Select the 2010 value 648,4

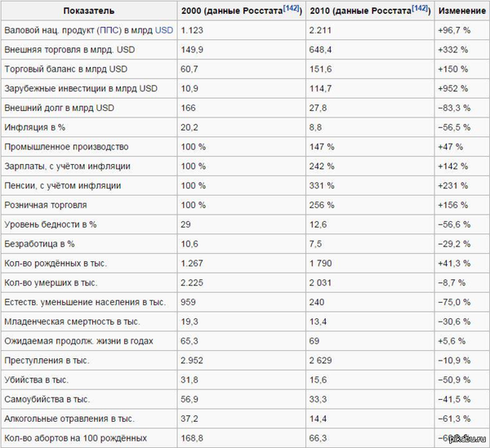(321, 49)
